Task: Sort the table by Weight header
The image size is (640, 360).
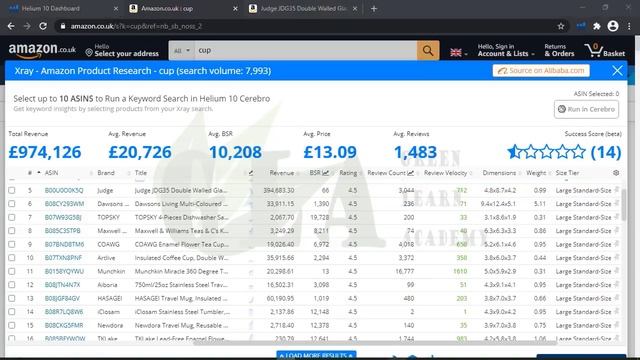Action: point(536,173)
